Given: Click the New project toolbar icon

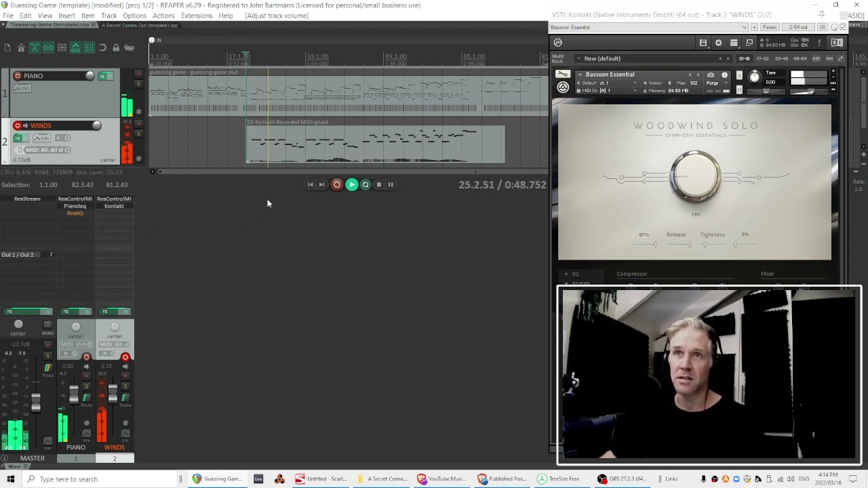Looking at the screenshot, I should (7, 47).
